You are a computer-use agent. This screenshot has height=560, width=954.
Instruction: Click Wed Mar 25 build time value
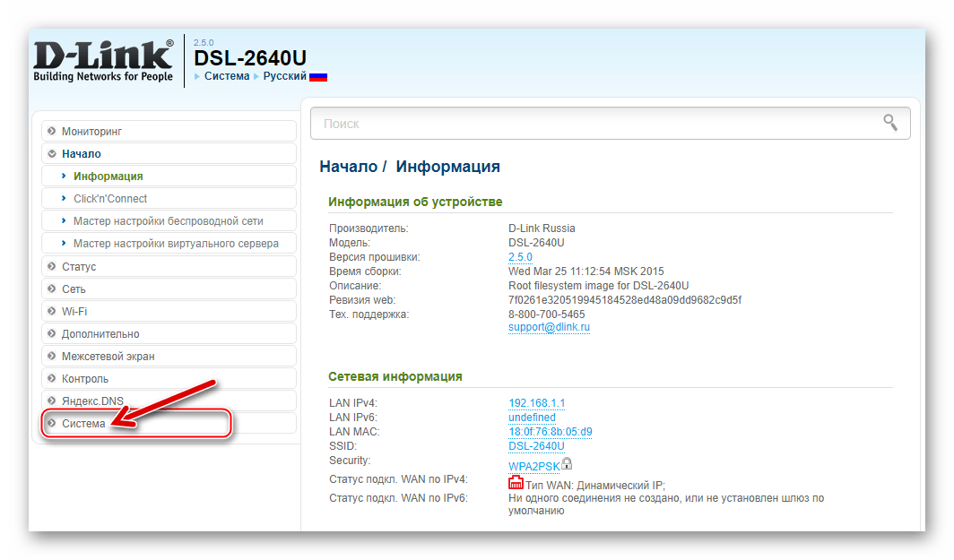(x=585, y=271)
